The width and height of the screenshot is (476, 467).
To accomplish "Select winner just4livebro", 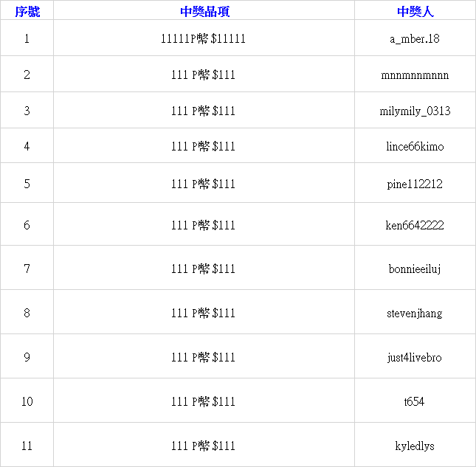I will pos(415,357).
